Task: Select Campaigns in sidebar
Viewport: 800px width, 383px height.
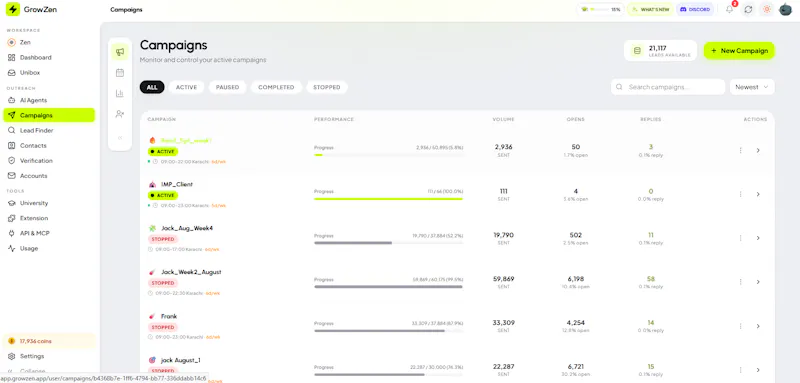Action: [x=48, y=115]
